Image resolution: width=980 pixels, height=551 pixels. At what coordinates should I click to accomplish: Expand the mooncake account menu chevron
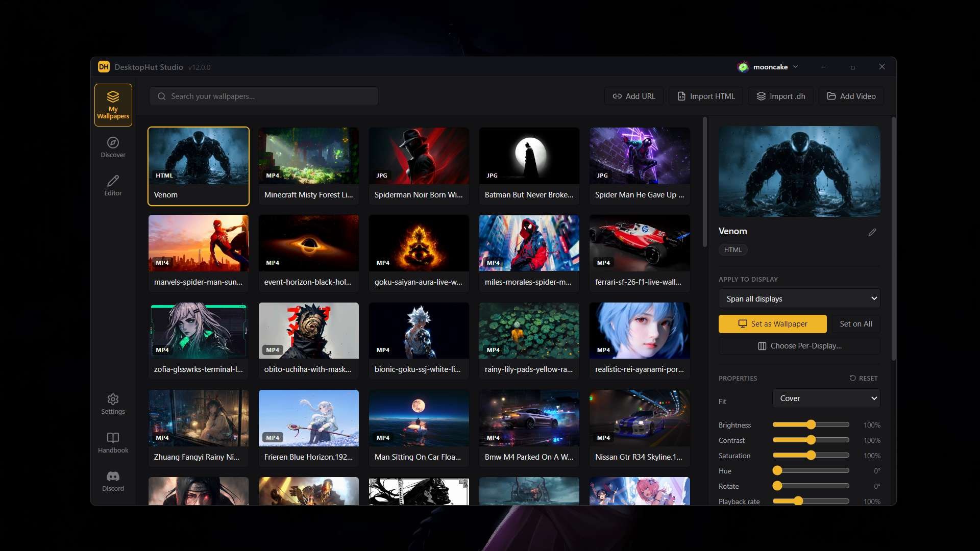click(795, 67)
